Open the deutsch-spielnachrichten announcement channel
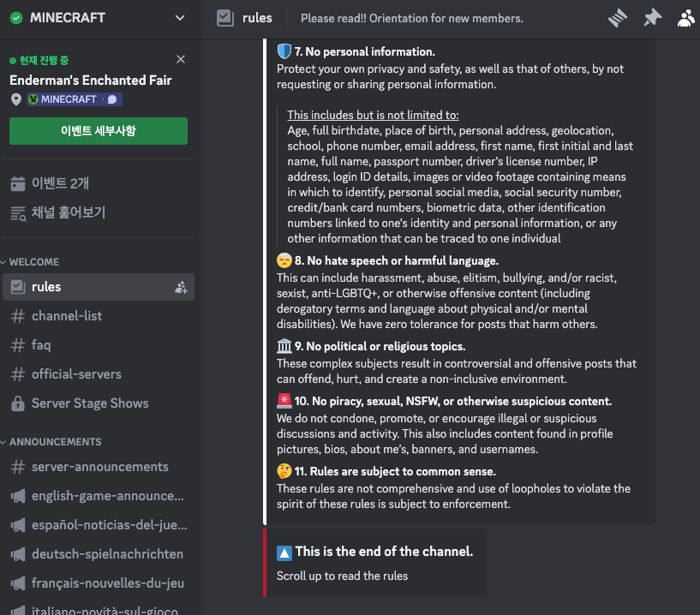Screen dimensions: 700x615 pos(99,554)
